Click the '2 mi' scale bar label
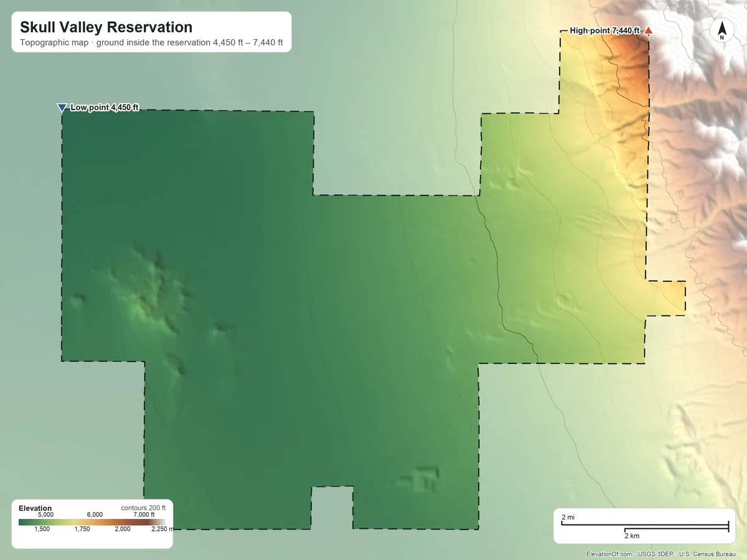The width and height of the screenshot is (747, 560). click(x=568, y=518)
